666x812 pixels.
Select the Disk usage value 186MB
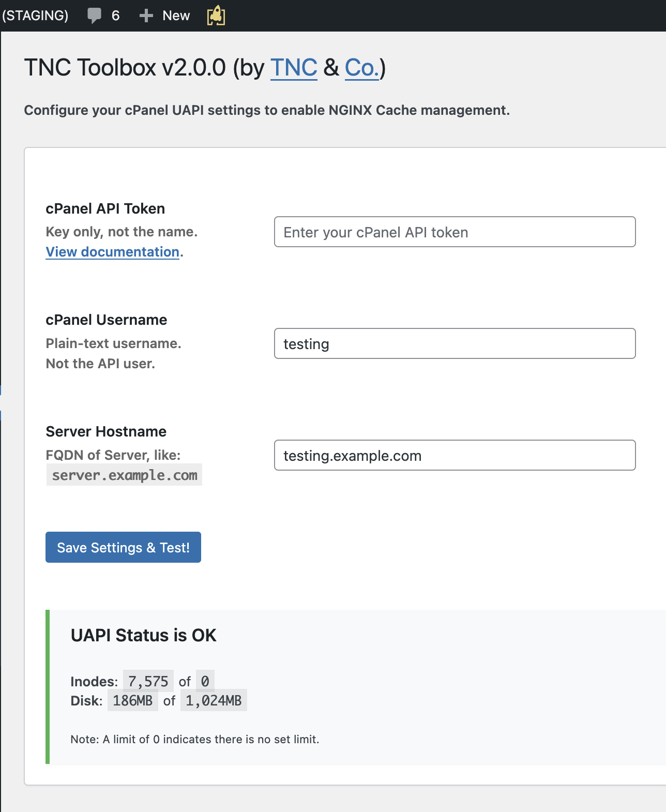[x=133, y=701]
